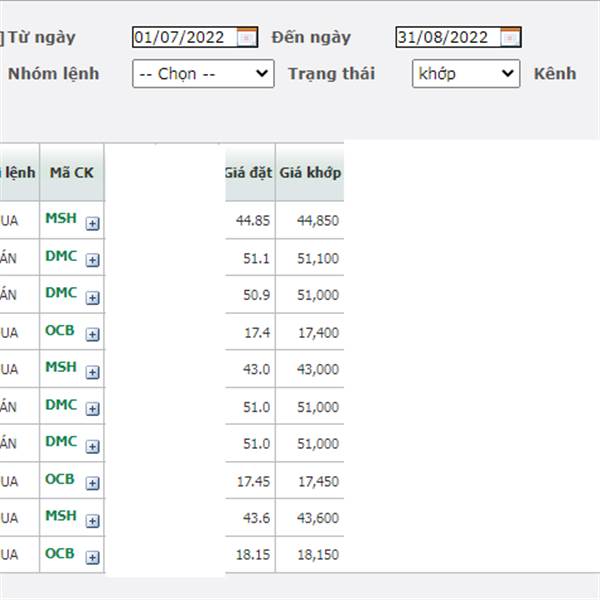Image resolution: width=600 pixels, height=600 pixels.
Task: Open the MSH code in the 43.6 row
Action: pyautogui.click(x=61, y=516)
